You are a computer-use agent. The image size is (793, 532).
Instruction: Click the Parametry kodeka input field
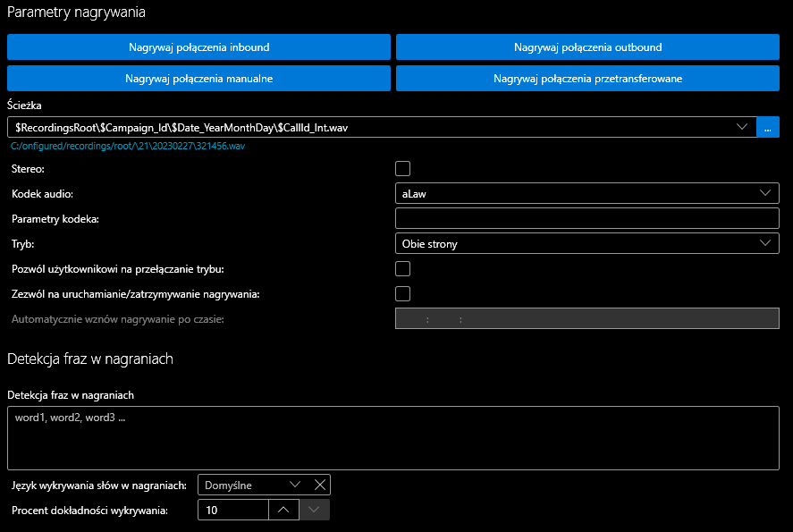click(x=586, y=218)
